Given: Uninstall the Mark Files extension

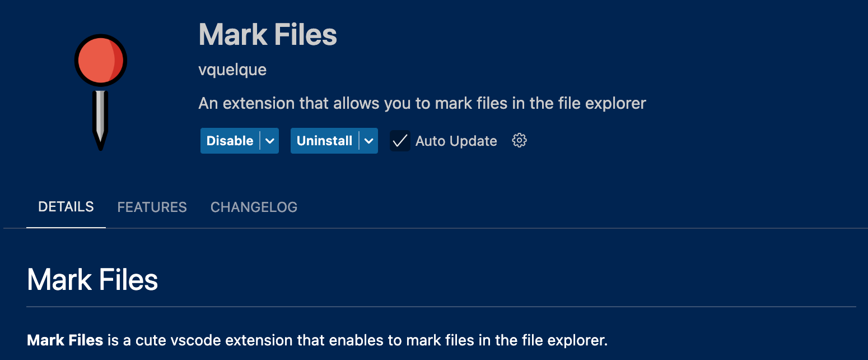Looking at the screenshot, I should pos(324,141).
